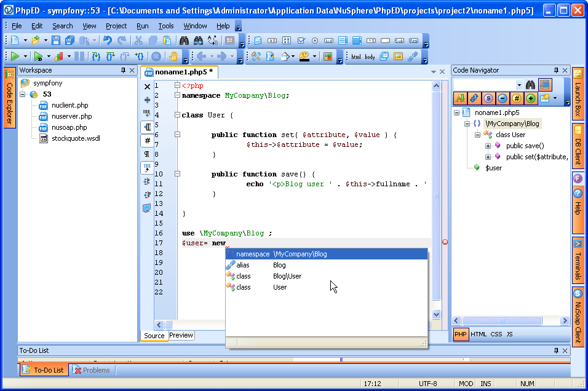Switch to the Preview tab
Viewport: 588px width, 391px height.
tap(181, 336)
